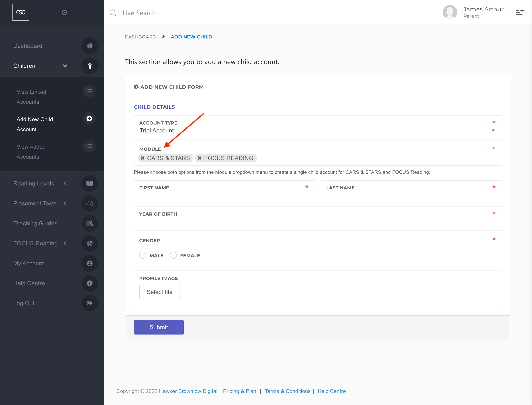Click the Help Centre info icon

click(90, 283)
